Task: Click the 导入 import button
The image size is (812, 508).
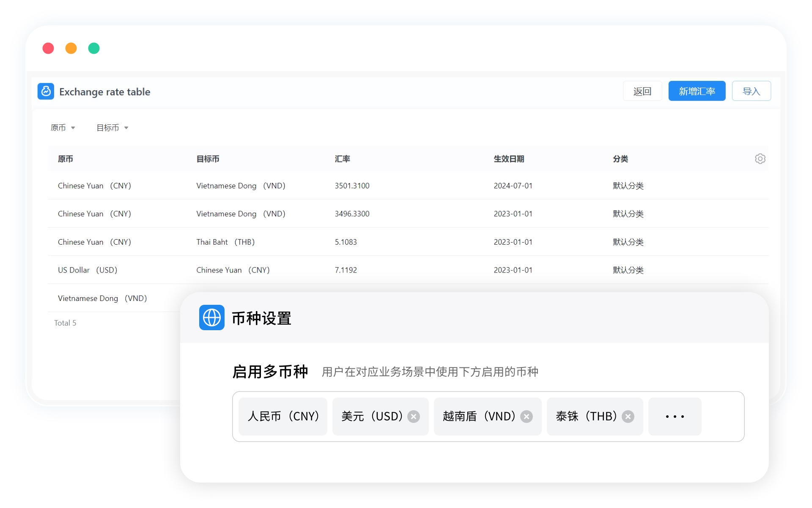Action: [751, 91]
